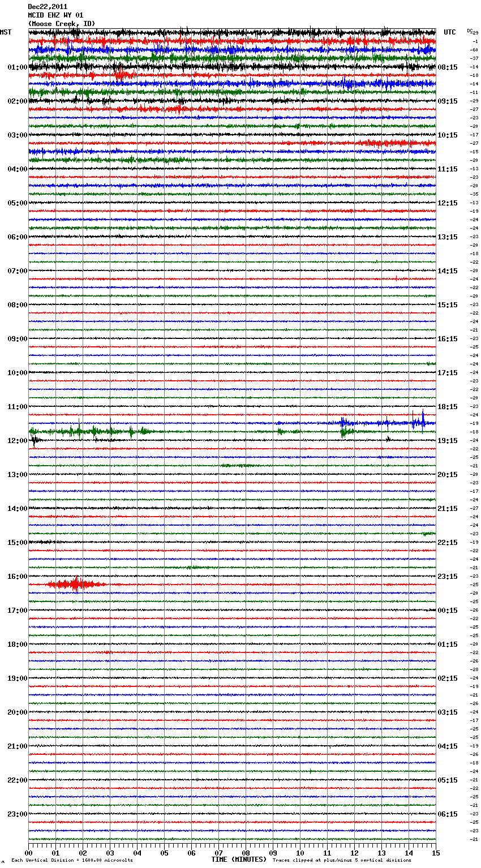Click the 18:15 UTC row label
Viewport: 481px width, 868px height.
pyautogui.click(x=448, y=407)
